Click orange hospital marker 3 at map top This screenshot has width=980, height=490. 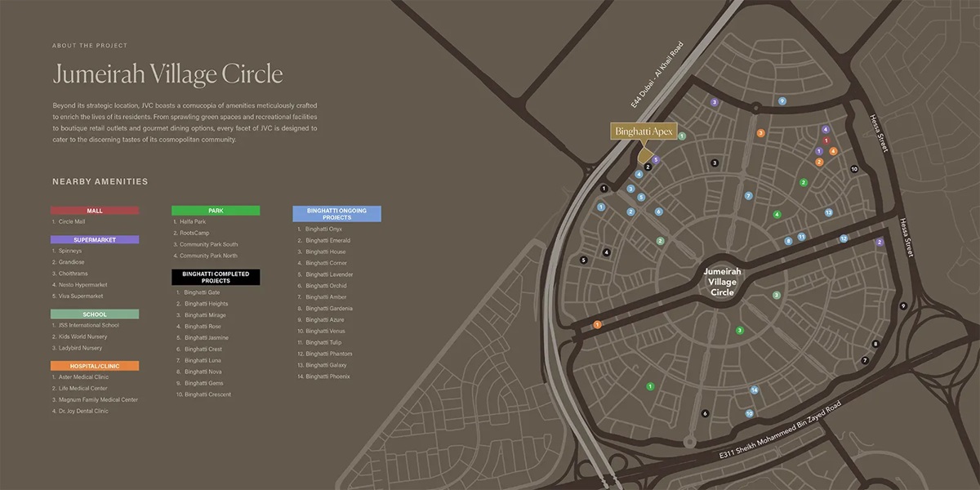pos(761,133)
